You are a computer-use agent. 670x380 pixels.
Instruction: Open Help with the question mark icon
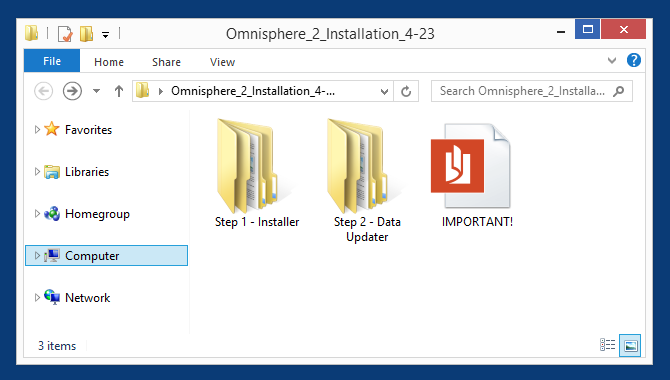click(634, 60)
